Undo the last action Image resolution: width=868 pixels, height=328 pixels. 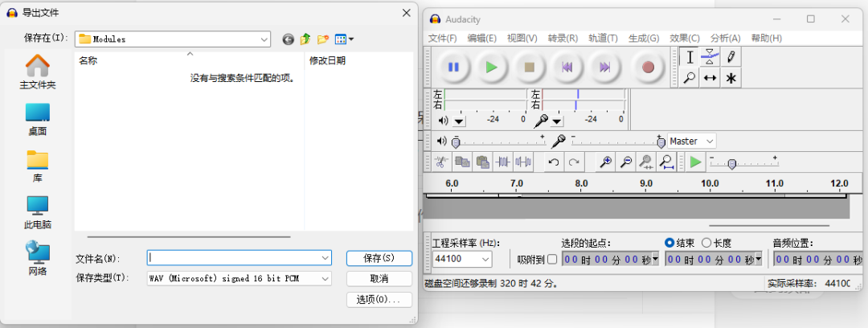click(554, 162)
